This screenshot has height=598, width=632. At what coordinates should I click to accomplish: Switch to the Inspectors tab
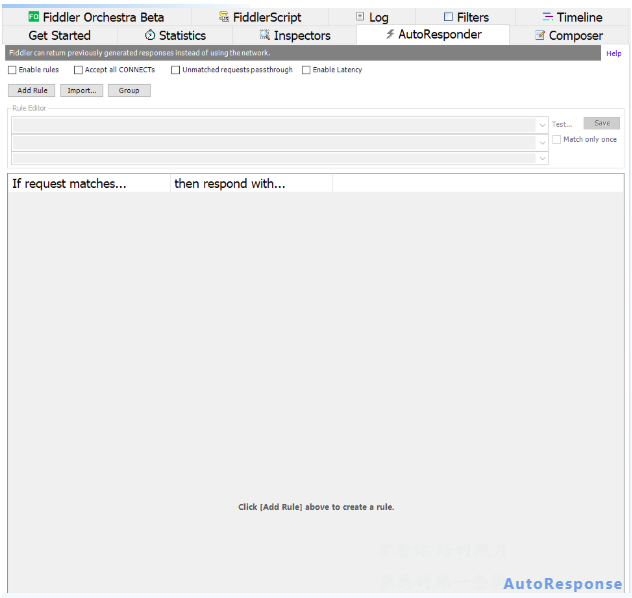click(295, 35)
